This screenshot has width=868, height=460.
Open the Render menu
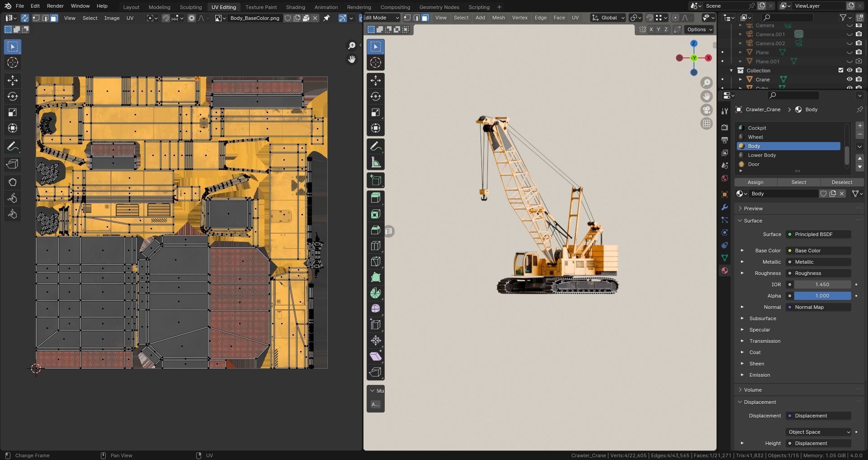click(55, 6)
